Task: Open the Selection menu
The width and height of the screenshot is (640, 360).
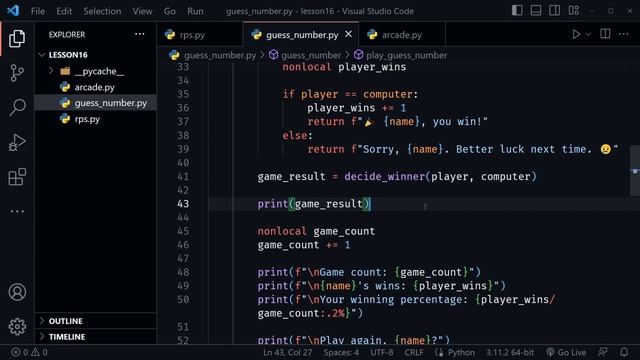Action: tap(102, 11)
